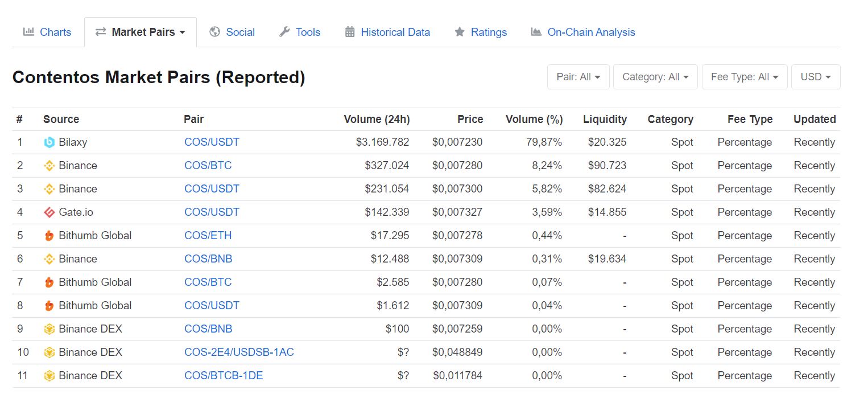
Task: Expand the Category: All filter dropdown
Action: 655,77
